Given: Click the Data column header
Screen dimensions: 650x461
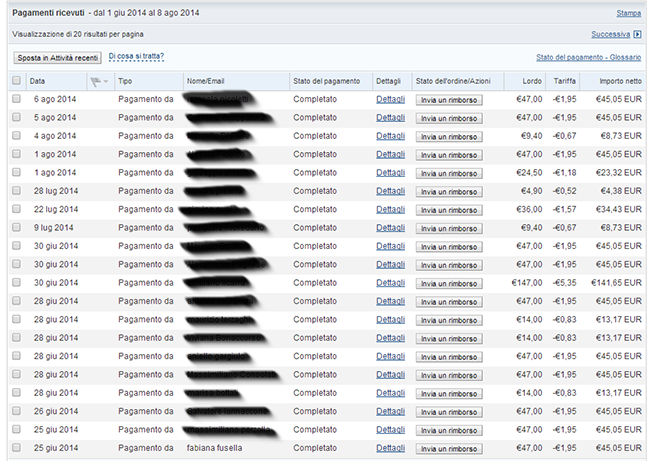Looking at the screenshot, I should [37, 81].
